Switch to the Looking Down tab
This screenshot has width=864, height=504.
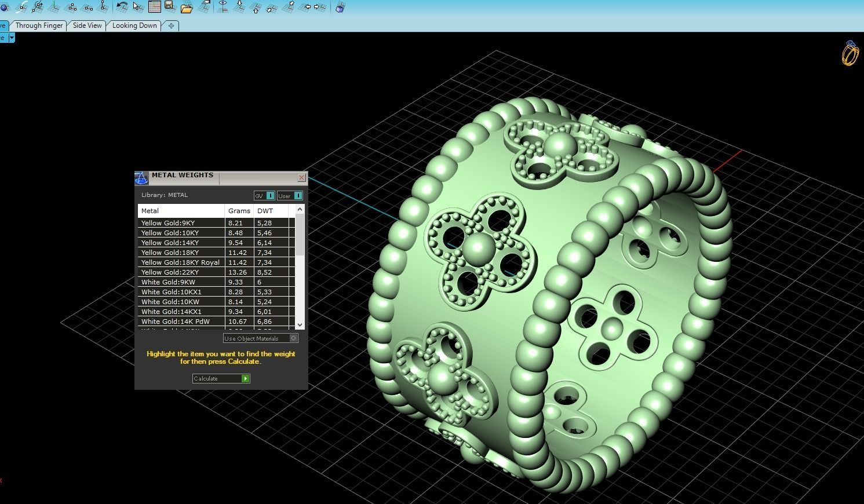point(134,25)
